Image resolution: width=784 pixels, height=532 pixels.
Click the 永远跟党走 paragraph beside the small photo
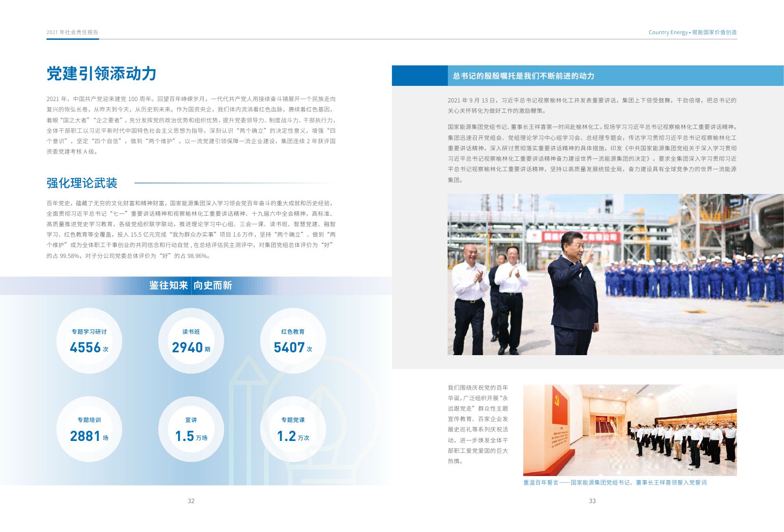tap(478, 424)
